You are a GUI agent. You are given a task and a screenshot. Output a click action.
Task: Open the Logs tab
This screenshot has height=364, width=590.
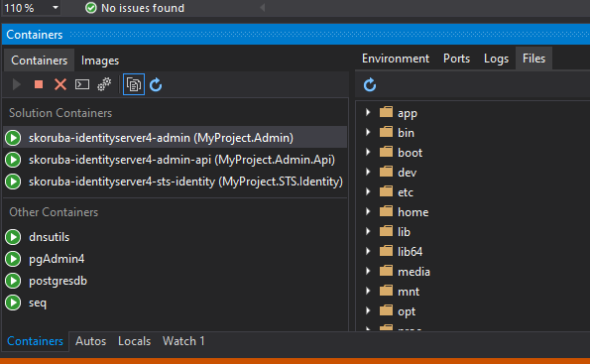pyautogui.click(x=496, y=59)
